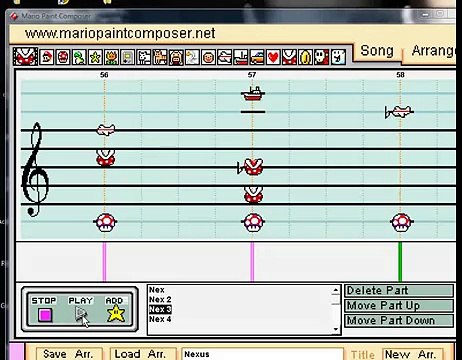Viewport: 462px width, 360px height.
Task: Click the large current-instrument piranha preview
Action: (25, 56)
